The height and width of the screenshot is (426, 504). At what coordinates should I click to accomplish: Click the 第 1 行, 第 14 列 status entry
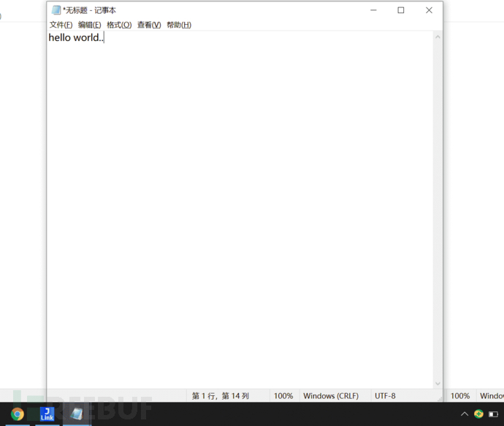click(221, 396)
